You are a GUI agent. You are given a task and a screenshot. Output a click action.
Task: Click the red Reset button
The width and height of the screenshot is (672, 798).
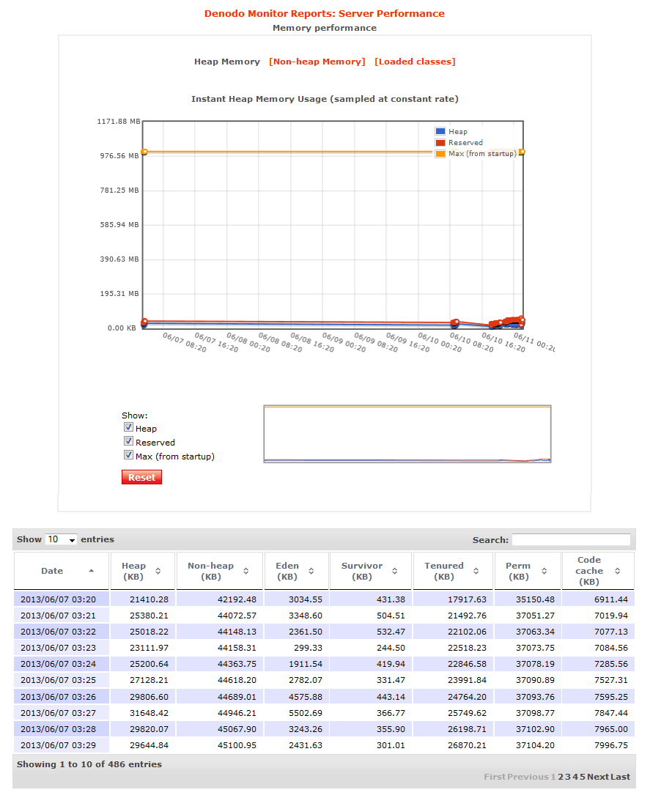141,477
